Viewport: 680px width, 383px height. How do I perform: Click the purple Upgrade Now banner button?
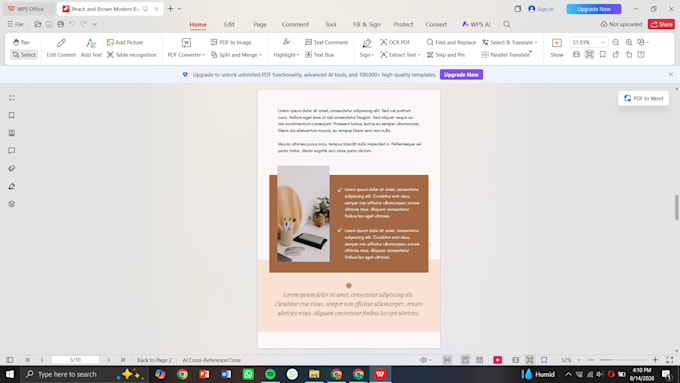[x=461, y=75]
